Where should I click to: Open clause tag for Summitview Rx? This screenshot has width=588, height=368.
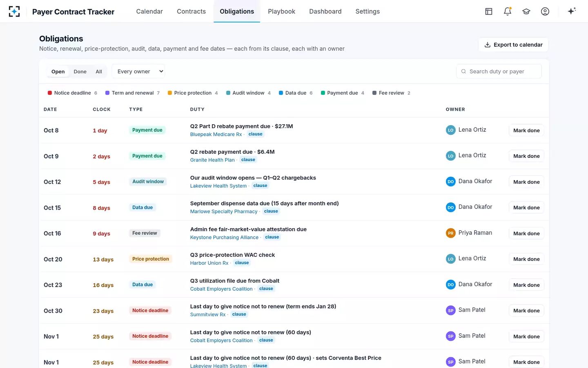coord(239,314)
